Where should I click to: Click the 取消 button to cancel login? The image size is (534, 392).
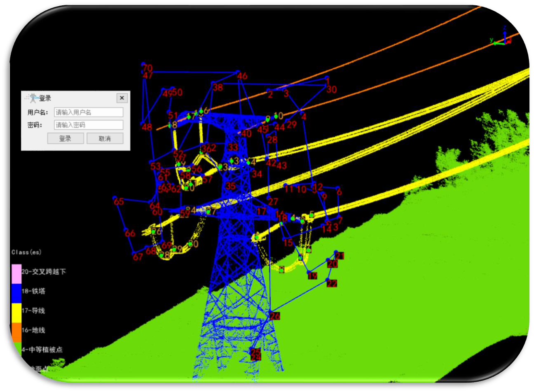pos(104,138)
